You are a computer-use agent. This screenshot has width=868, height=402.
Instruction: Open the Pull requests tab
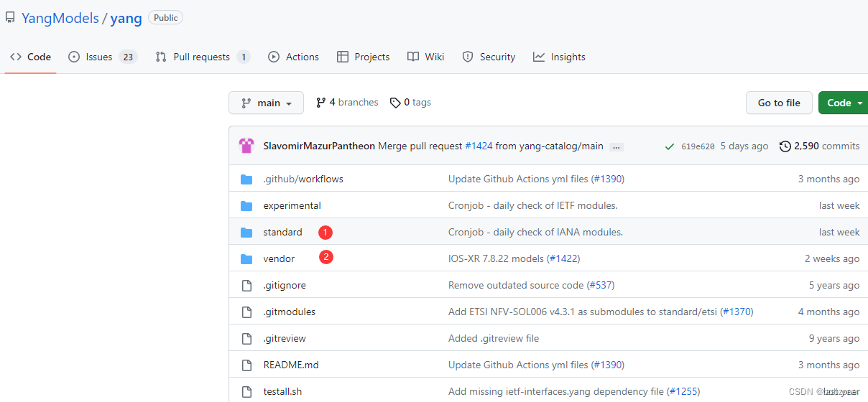pyautogui.click(x=203, y=57)
